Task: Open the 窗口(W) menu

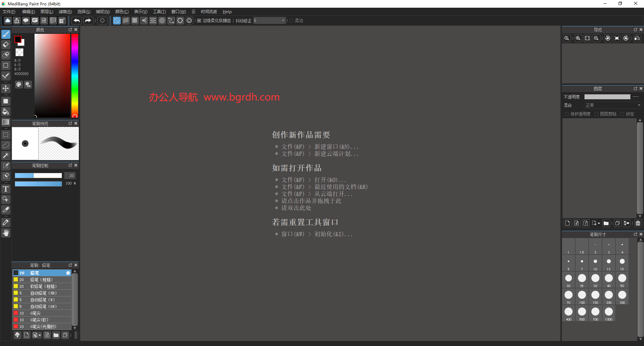Action: click(178, 12)
